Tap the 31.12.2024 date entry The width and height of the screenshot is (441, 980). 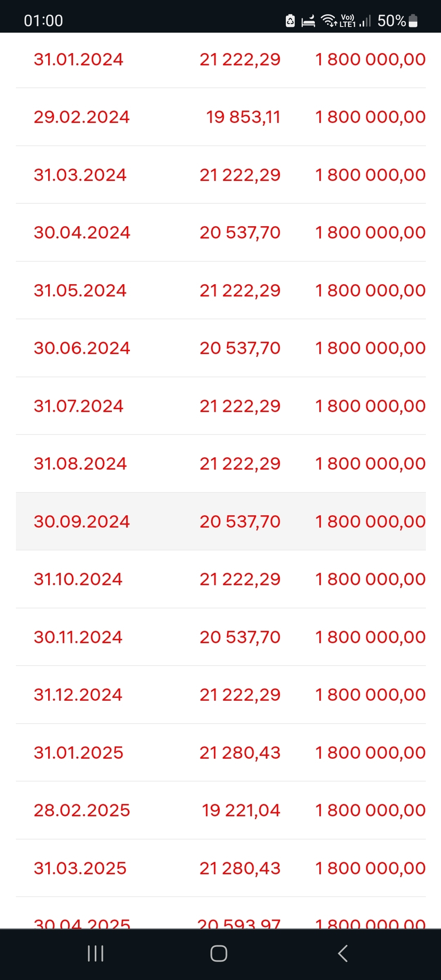tap(78, 695)
